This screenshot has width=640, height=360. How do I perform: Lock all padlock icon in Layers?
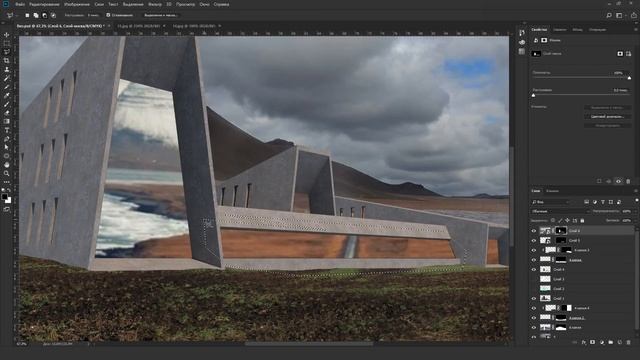tap(582, 220)
